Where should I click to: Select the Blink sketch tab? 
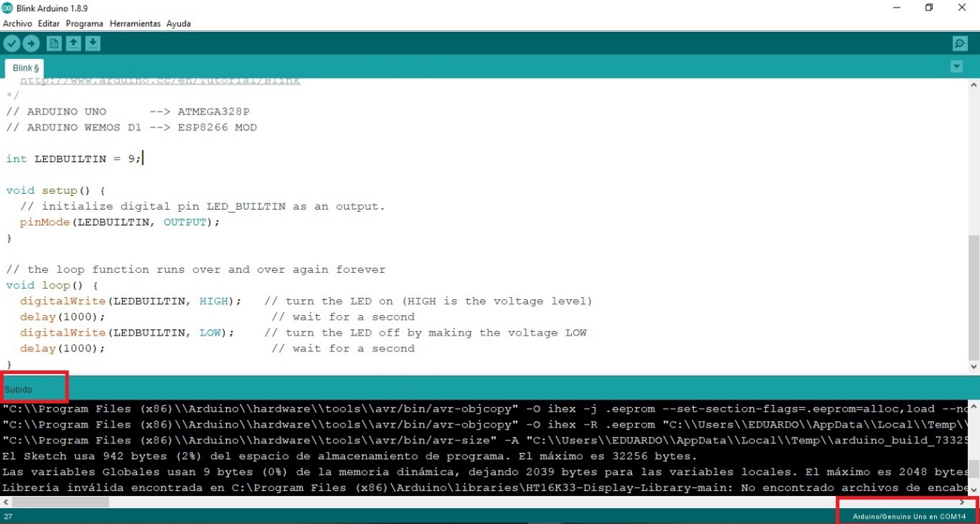click(25, 68)
